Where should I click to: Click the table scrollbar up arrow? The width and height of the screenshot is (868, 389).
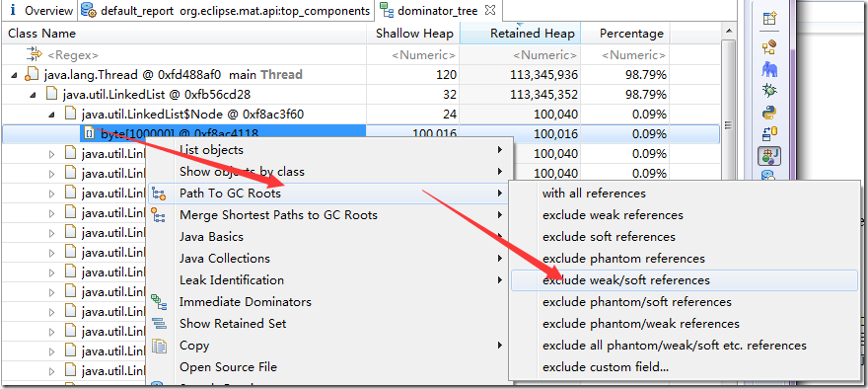coord(729,32)
